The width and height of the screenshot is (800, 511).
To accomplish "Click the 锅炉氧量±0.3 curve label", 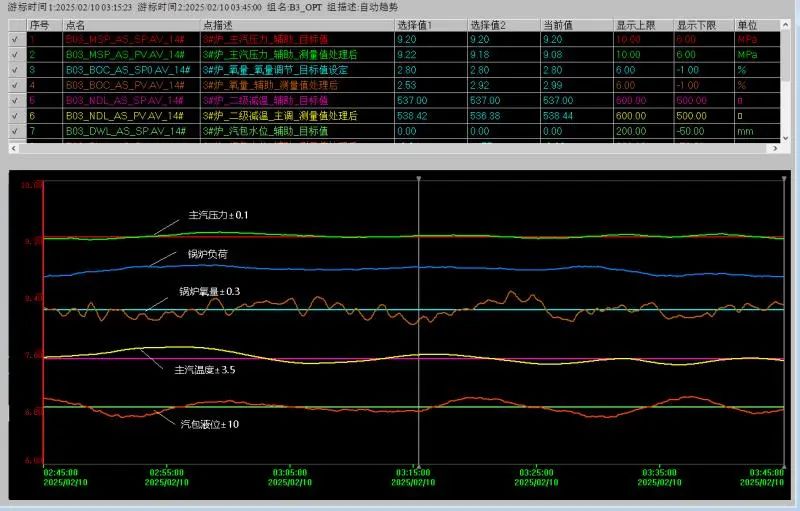I will (x=209, y=291).
